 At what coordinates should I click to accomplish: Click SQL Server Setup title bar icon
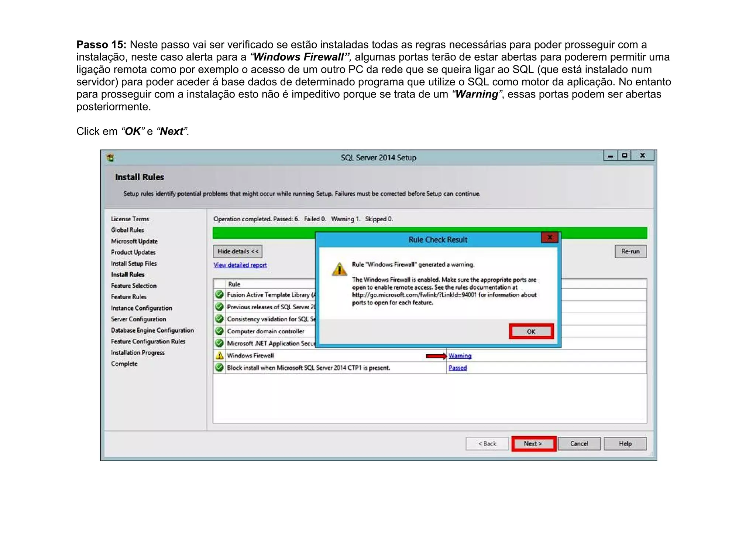110,158
